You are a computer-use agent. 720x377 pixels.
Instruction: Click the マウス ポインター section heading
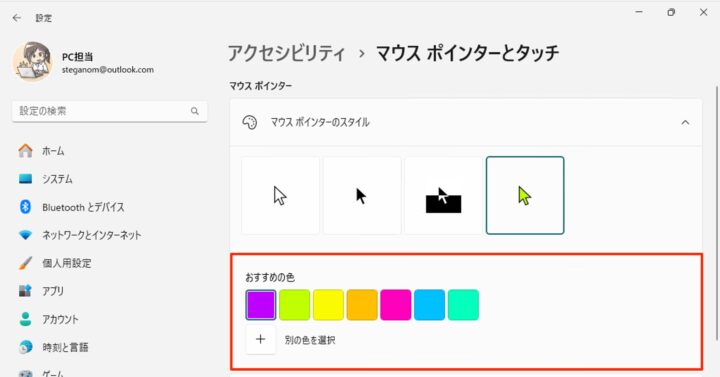(x=260, y=86)
